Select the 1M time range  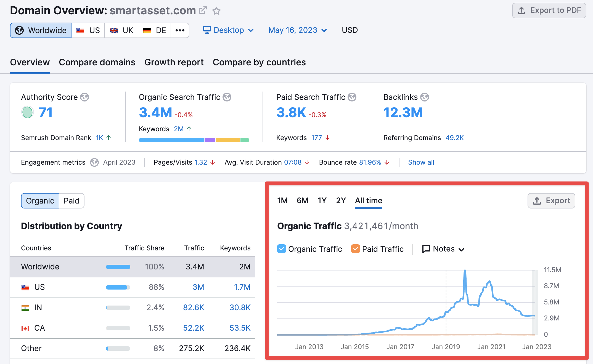282,200
